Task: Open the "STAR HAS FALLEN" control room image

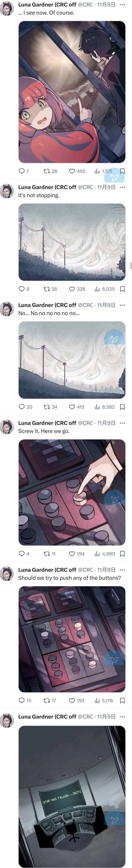Action: tap(72, 797)
